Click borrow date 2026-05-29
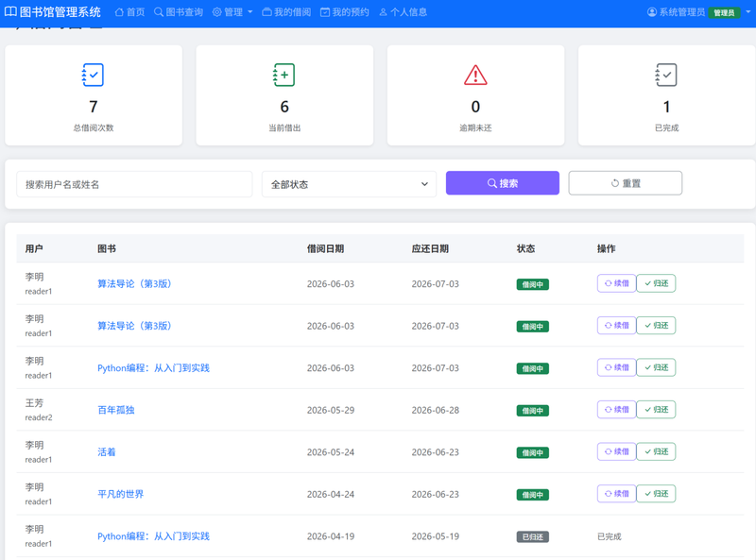The height and width of the screenshot is (560, 756). point(331,410)
